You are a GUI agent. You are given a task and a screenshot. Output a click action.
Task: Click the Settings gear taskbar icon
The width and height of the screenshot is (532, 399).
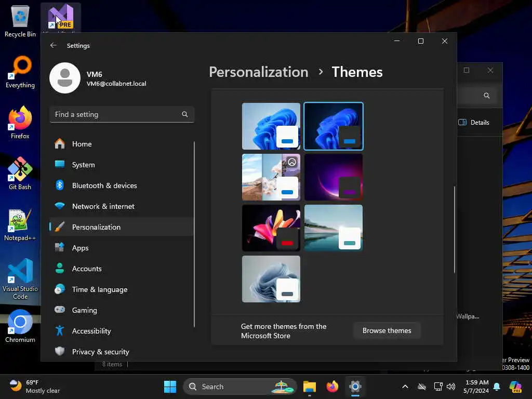coord(355,387)
